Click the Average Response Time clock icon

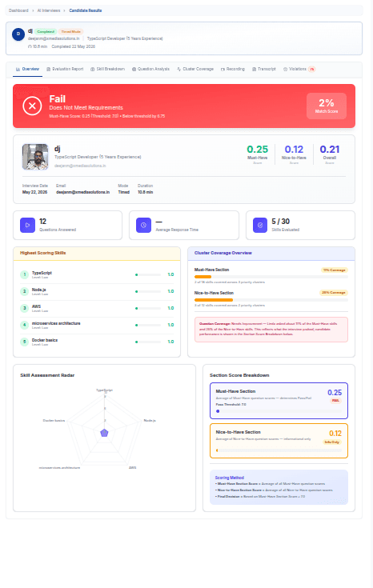[143, 225]
